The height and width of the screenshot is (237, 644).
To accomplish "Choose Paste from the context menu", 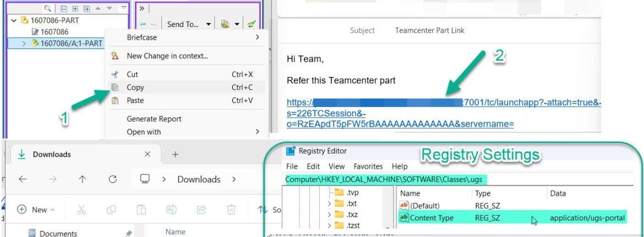I will (186, 100).
